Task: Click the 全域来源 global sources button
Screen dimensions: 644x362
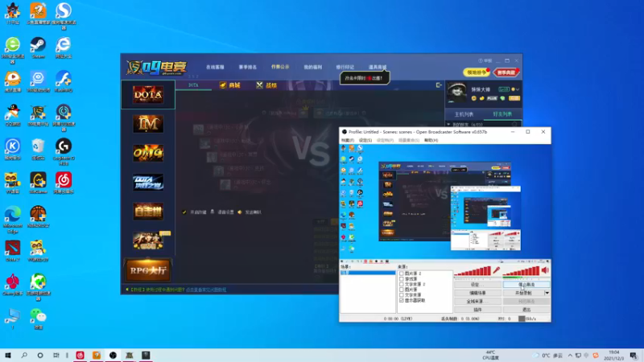Action: click(x=477, y=301)
